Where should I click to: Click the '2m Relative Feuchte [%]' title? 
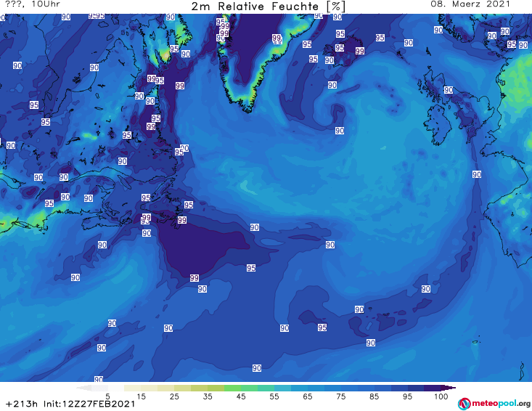point(269,6)
